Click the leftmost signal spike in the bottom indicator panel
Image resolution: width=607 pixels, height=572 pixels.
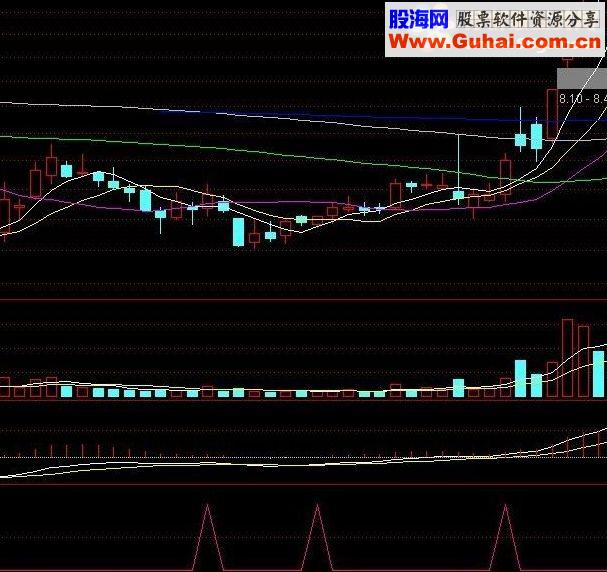(208, 536)
